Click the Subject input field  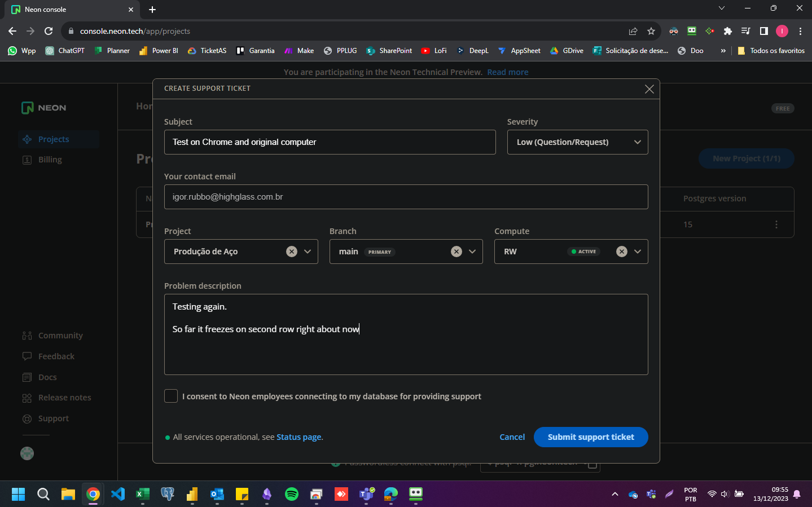coord(330,142)
